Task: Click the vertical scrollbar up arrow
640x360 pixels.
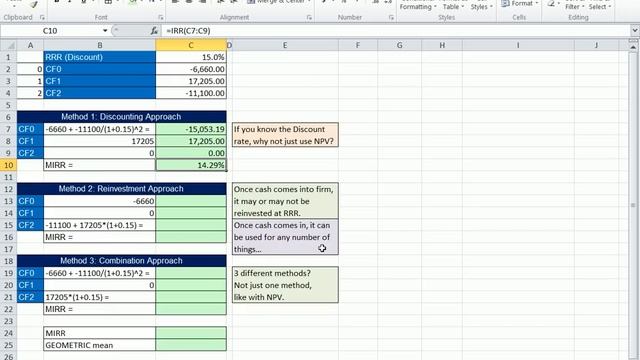Action: (x=633, y=48)
